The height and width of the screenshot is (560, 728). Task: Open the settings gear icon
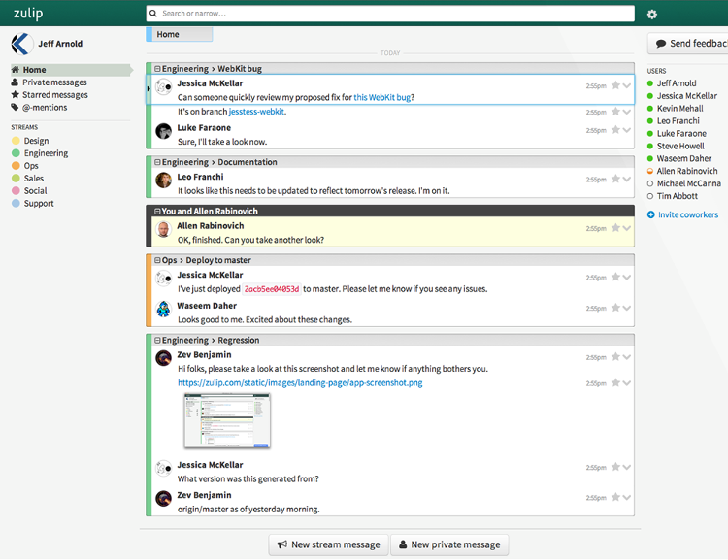click(x=652, y=14)
